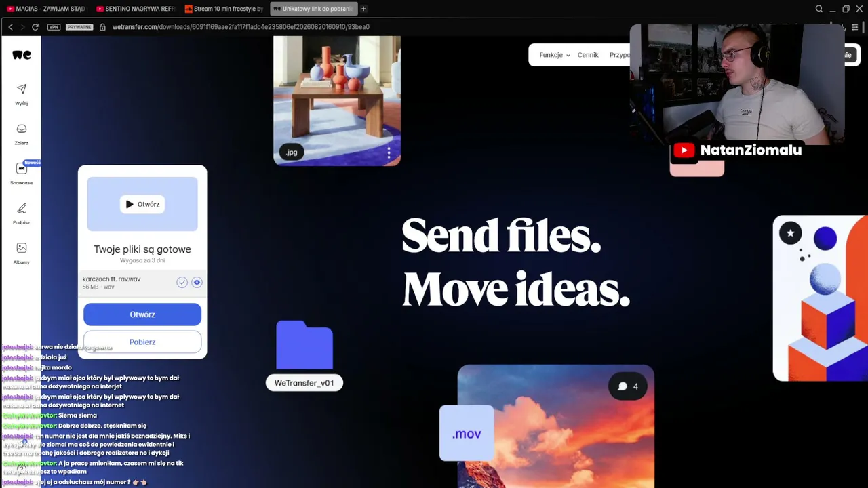Click the three-dot menu on the .jpg card
Viewport: 868px width, 488px height.
[x=389, y=152]
